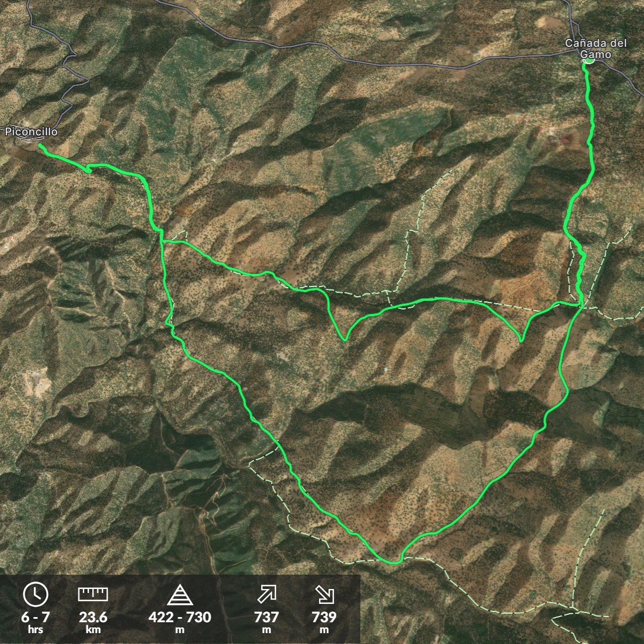Click the elevation range pyramid icon
Viewport: 644px width, 644px height.
180,595
